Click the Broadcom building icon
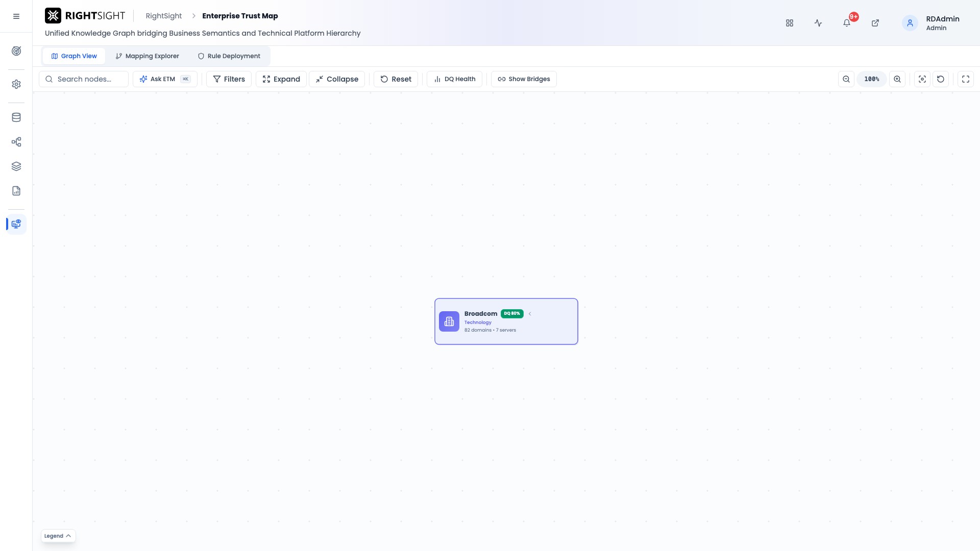The width and height of the screenshot is (980, 551). 449,321
